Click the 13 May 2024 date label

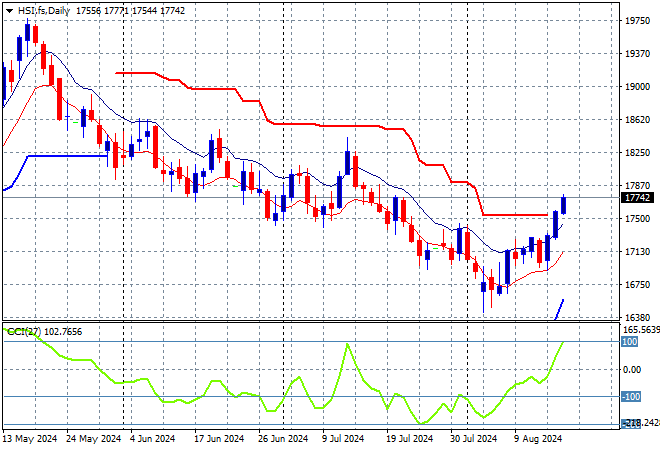(x=30, y=439)
